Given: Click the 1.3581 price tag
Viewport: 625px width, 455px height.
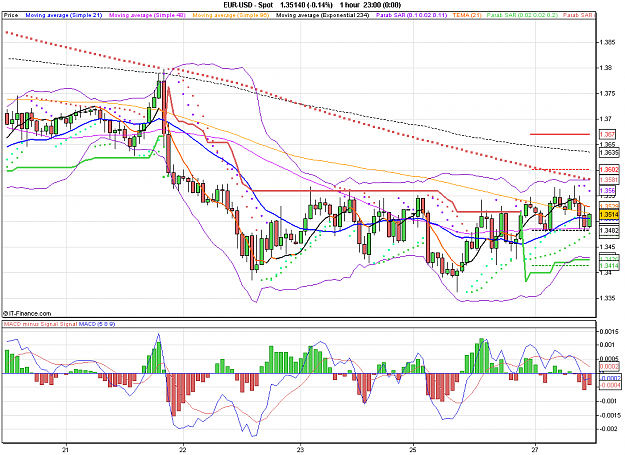Looking at the screenshot, I should click(x=609, y=180).
